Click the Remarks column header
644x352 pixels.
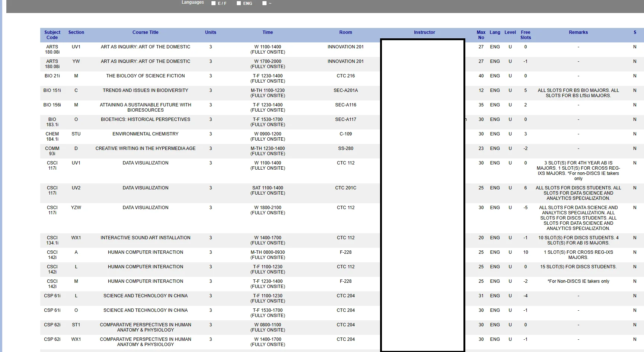[x=578, y=32]
